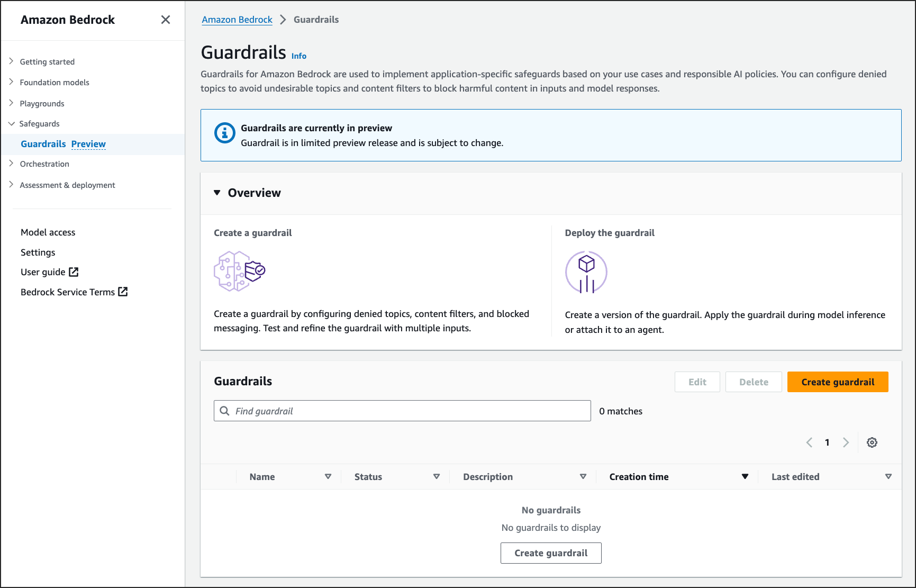
Task: Click the Preview badge link
Action: (x=88, y=144)
